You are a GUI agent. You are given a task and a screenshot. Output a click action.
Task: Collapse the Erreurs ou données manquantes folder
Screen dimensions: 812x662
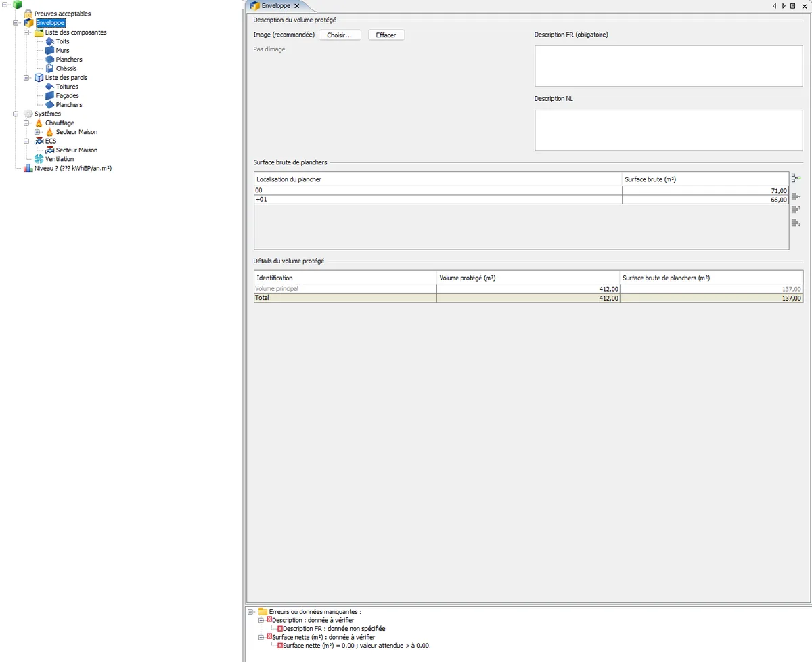click(251, 611)
